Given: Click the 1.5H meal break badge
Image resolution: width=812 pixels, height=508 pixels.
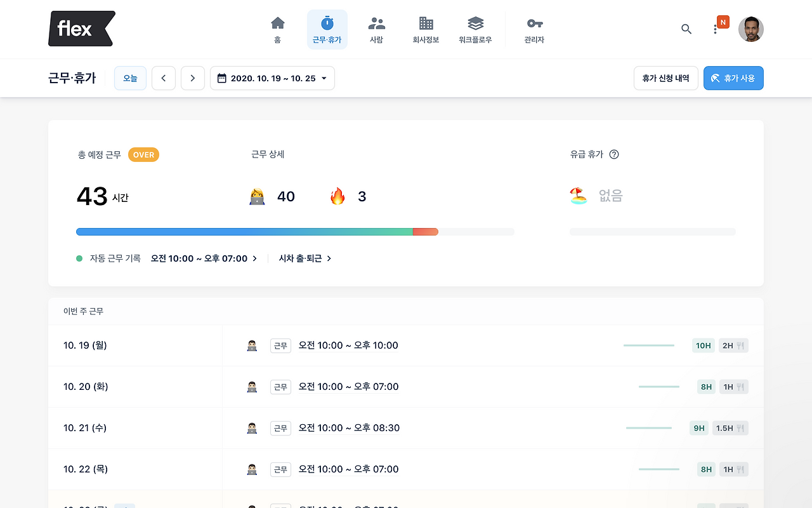Looking at the screenshot, I should [730, 428].
